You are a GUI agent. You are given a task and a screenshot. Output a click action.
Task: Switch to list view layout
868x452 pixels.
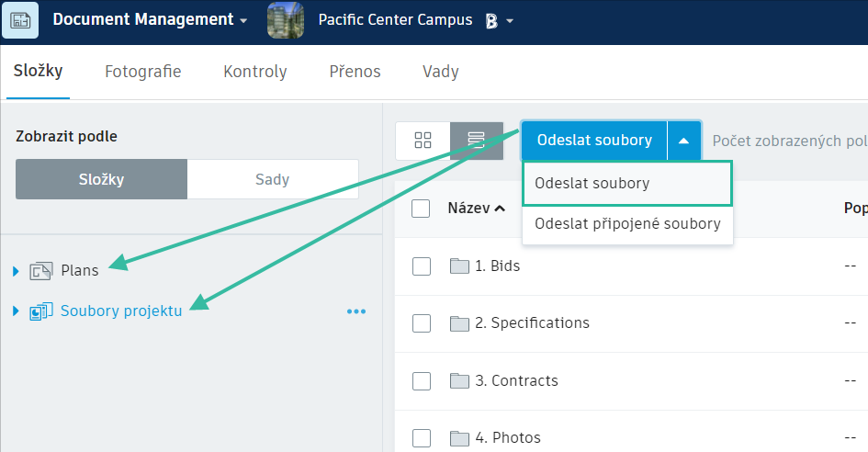pos(476,141)
